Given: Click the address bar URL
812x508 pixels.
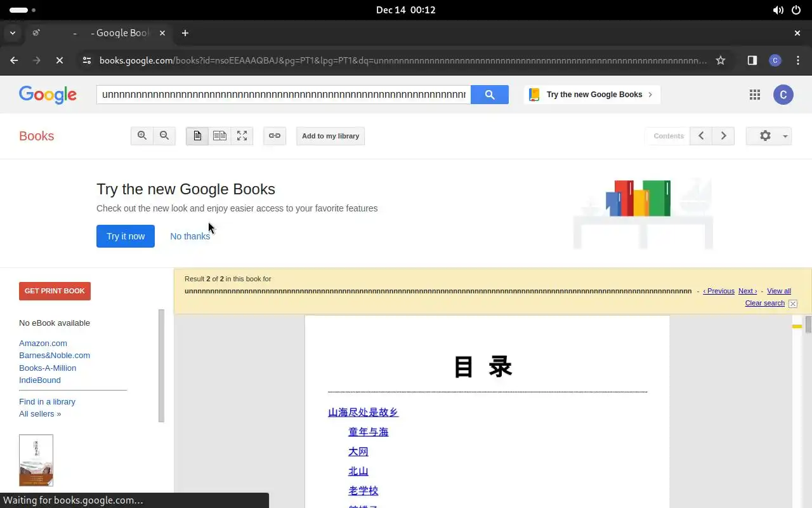Looking at the screenshot, I should tap(403, 60).
